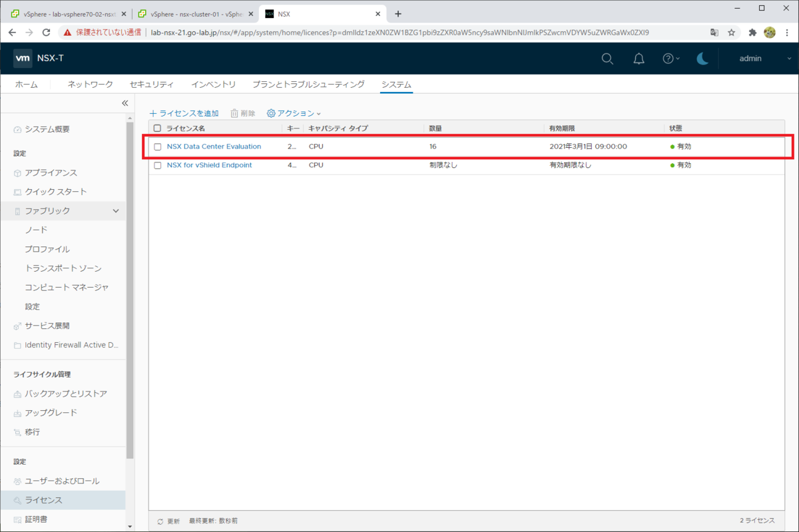799x532 pixels.
Task: Click 2021年3月1日 09:00:00 expiry cell
Action: coord(588,146)
